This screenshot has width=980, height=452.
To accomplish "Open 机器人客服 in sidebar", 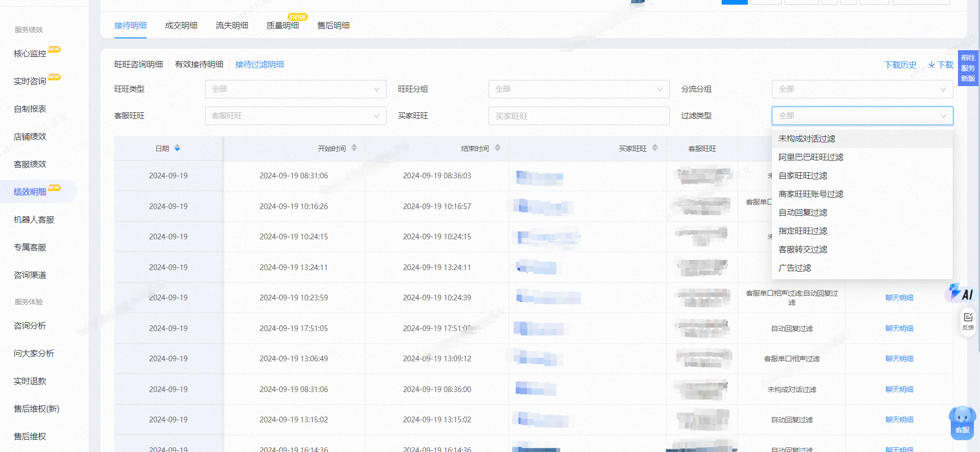I will [34, 220].
